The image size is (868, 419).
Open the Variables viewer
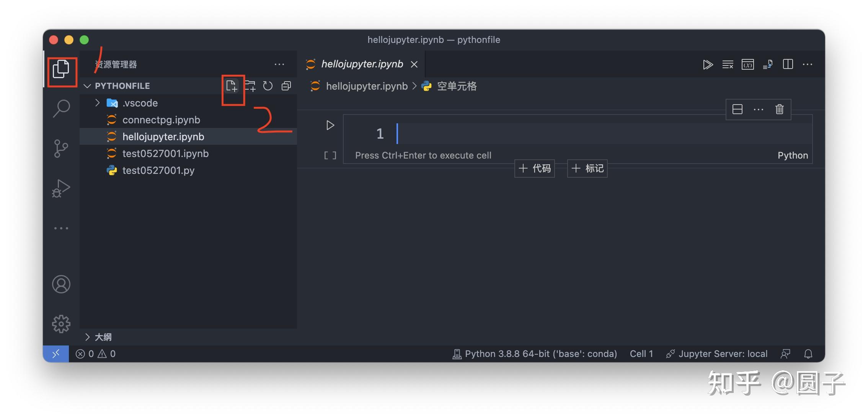click(747, 64)
